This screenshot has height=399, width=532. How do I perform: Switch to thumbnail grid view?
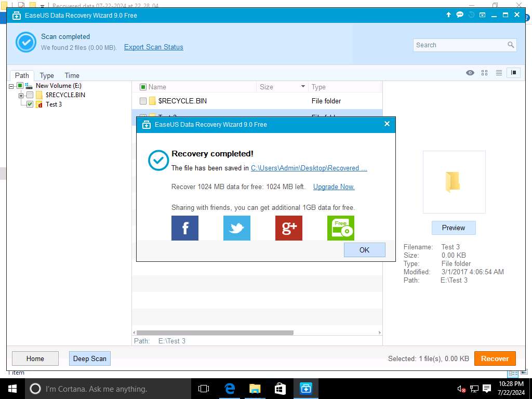tap(485, 73)
